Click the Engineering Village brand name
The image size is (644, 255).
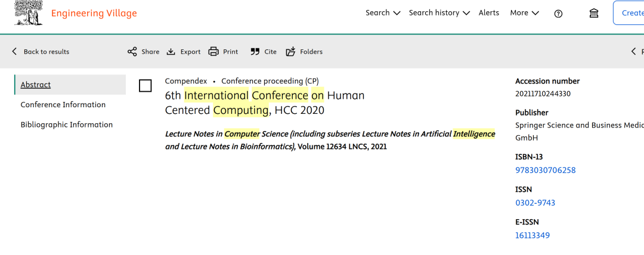pos(94,13)
